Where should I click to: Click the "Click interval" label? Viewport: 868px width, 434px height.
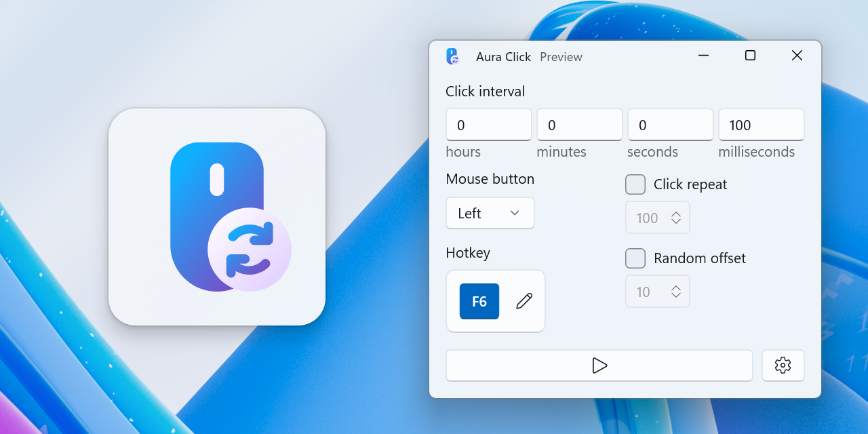click(x=485, y=92)
